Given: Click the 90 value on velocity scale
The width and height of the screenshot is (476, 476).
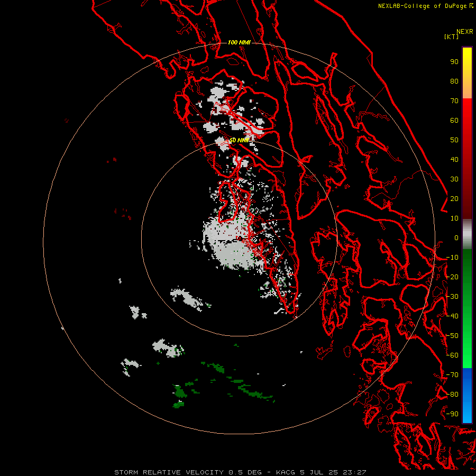Looking at the screenshot, I should pyautogui.click(x=454, y=62).
